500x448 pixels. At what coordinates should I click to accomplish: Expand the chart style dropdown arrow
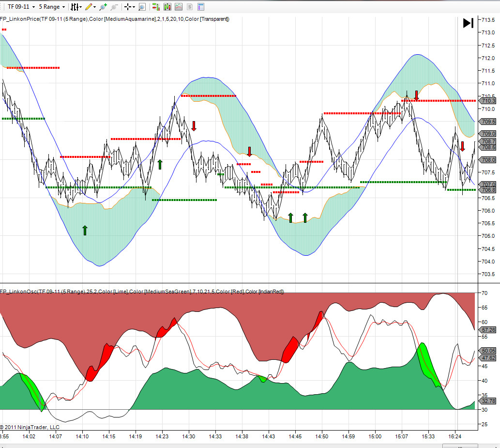[80, 7]
